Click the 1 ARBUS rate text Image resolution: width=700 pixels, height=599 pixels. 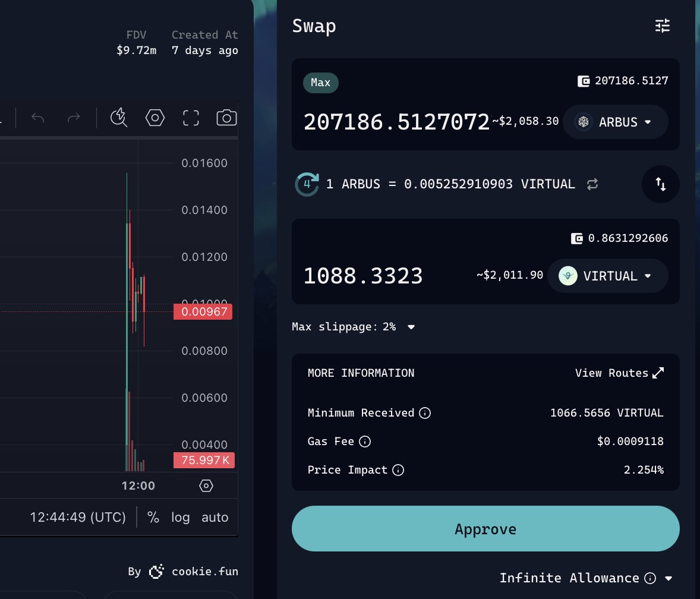coord(450,184)
